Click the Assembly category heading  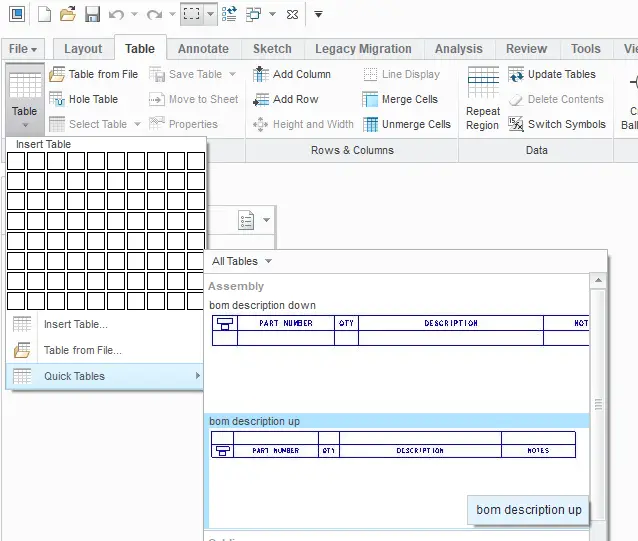pos(236,286)
